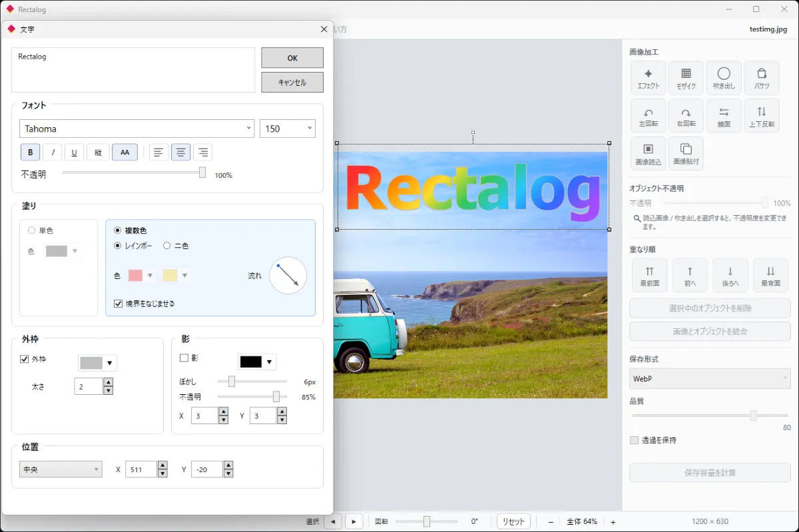Adjust the ぼかし blur slider
The height and width of the screenshot is (532, 799).
[x=252, y=382]
